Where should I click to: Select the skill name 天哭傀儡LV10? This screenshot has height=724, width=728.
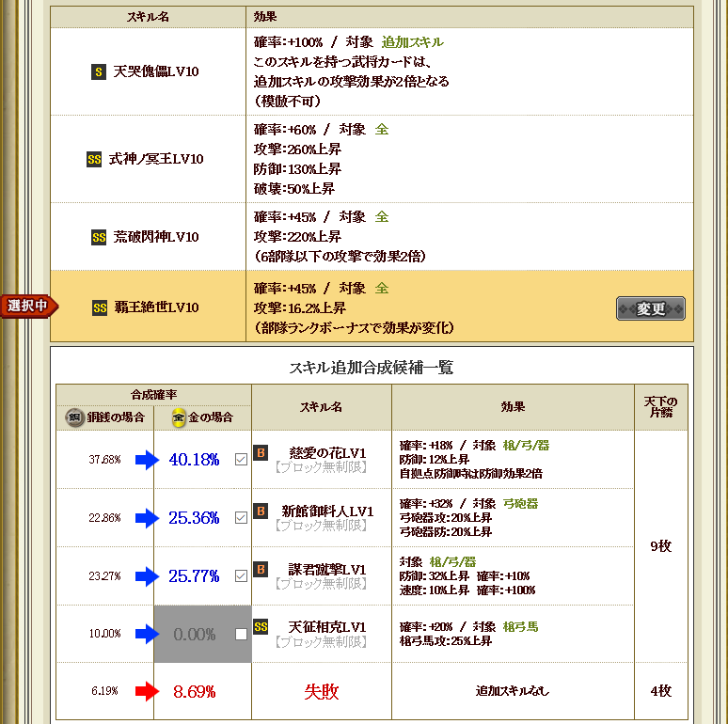[156, 71]
